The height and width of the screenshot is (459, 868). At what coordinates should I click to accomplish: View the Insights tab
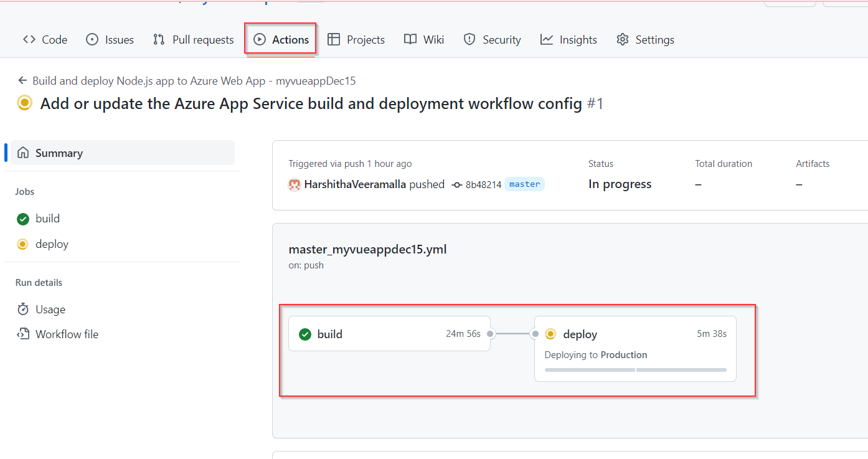click(568, 39)
